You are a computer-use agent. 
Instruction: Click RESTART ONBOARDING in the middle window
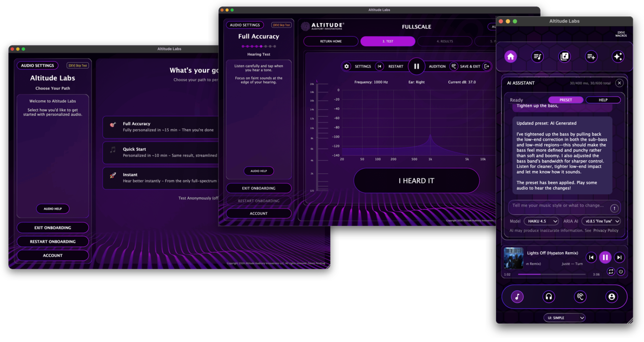pos(259,201)
